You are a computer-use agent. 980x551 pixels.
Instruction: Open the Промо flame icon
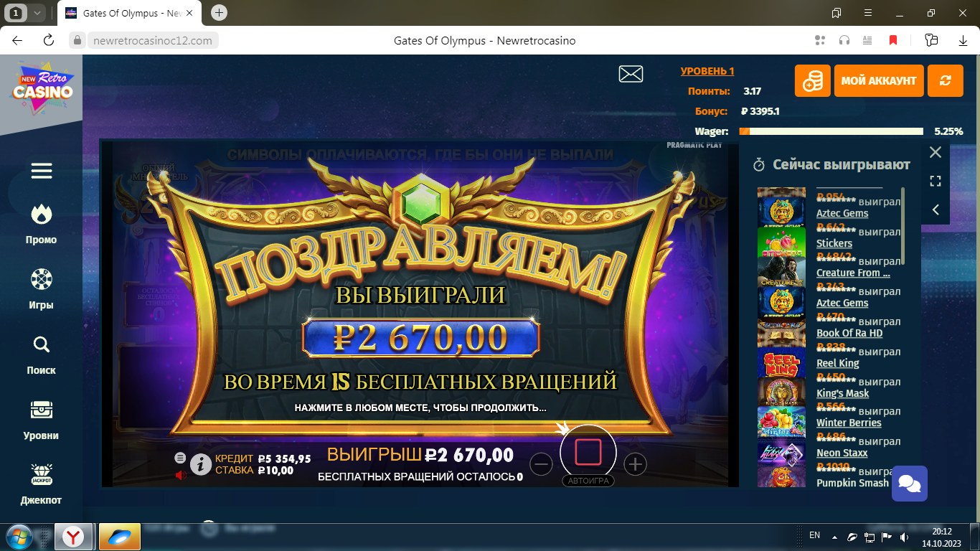pos(42,214)
